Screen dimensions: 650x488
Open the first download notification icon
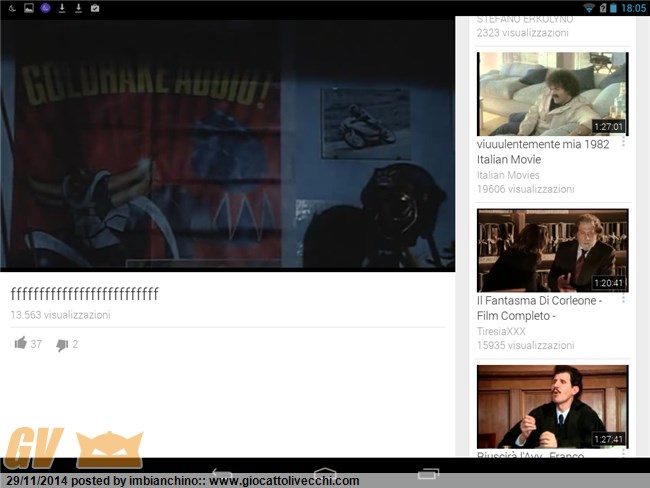pos(62,8)
